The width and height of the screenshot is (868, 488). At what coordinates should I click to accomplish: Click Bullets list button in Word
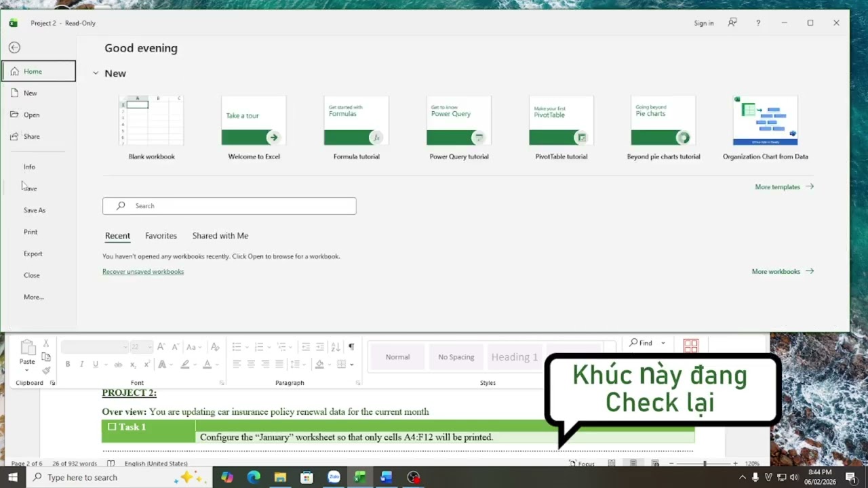click(237, 347)
